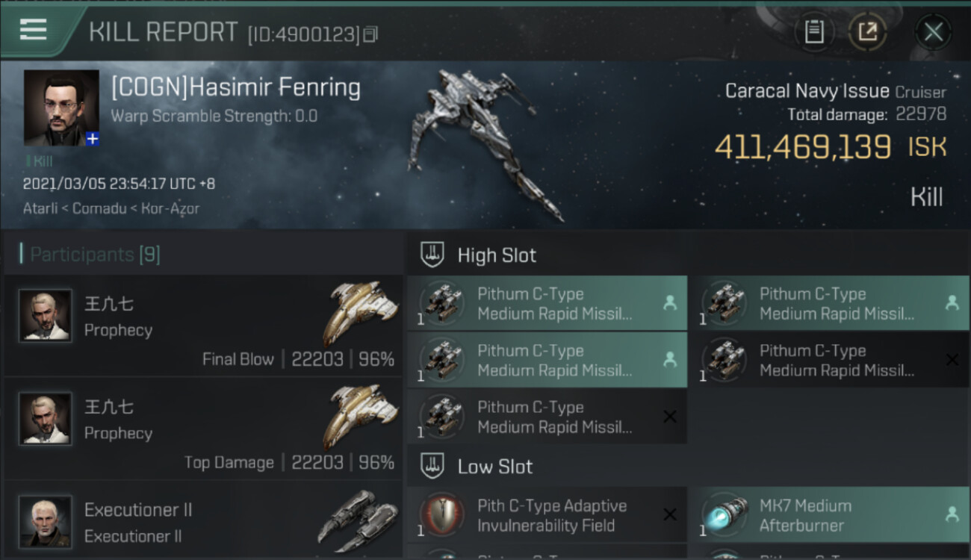Open the hamburger main menu
The height and width of the screenshot is (560, 971).
click(x=34, y=30)
